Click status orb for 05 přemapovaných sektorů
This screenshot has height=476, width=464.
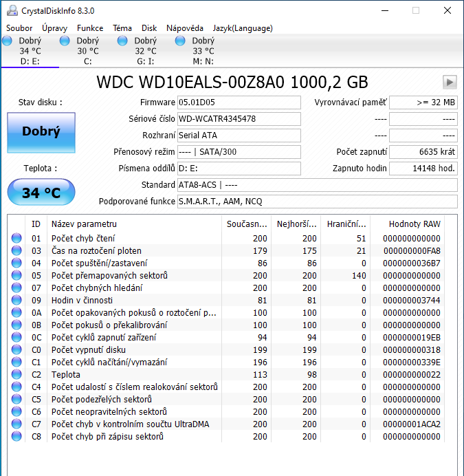(x=16, y=275)
